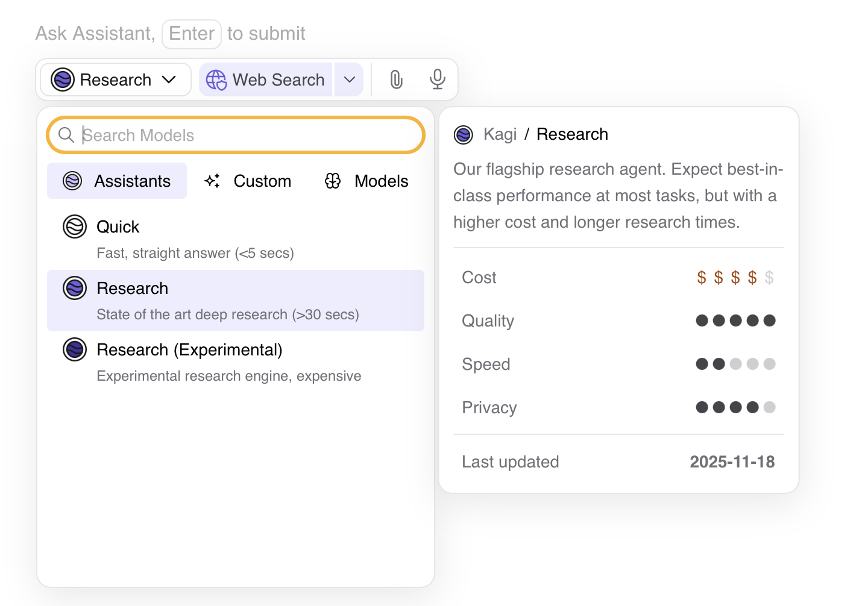Select the Quick assistant option
Viewport: 868px width, 606px height.
236,239
